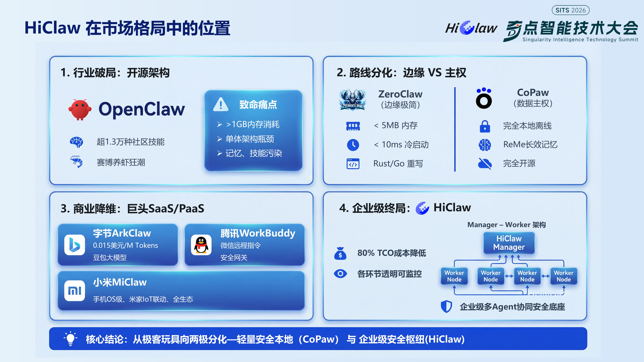
Task: Click the brain icon beside ReMe长效记忆
Action: pyautogui.click(x=485, y=145)
